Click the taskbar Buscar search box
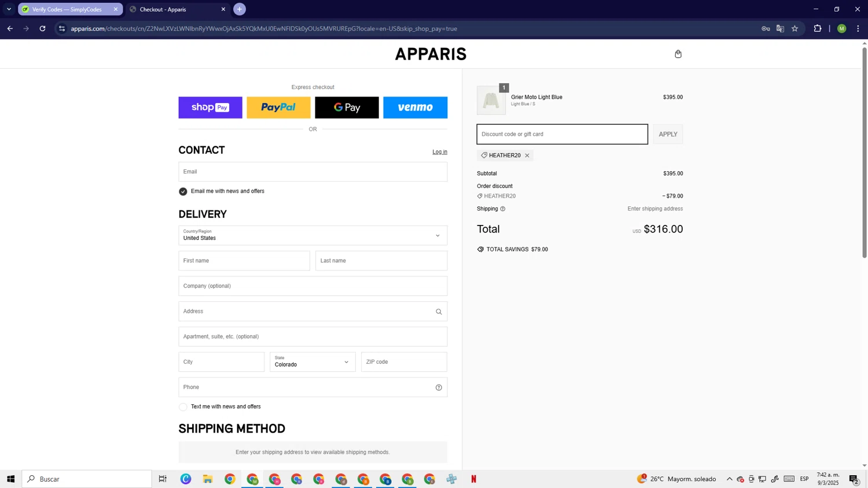This screenshot has height=488, width=868. [x=87, y=479]
